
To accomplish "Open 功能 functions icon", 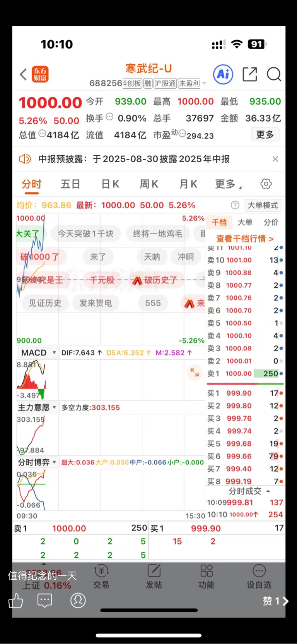I will (206, 577).
